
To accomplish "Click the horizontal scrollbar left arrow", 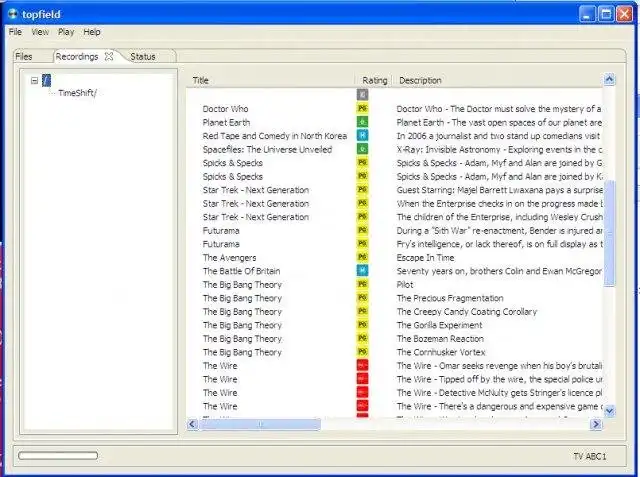I will (192, 424).
